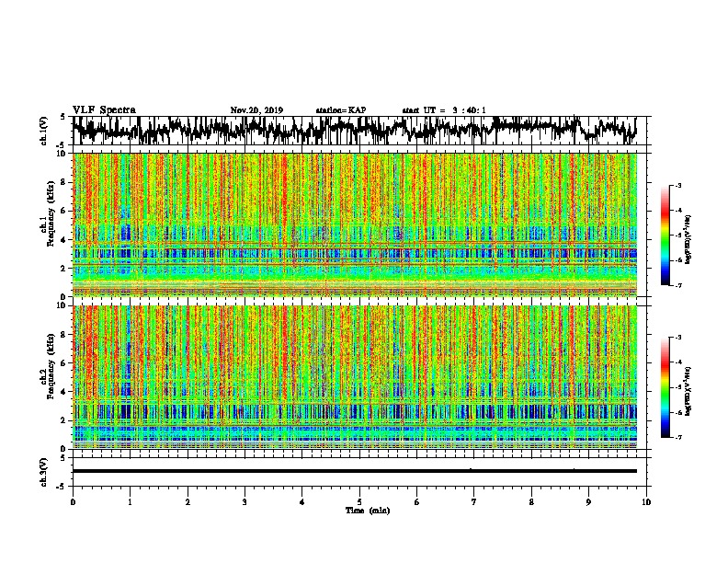The image size is (728, 563).
Task: Click the "-3" tick on ch.1 colorbar
Action: 677,186
